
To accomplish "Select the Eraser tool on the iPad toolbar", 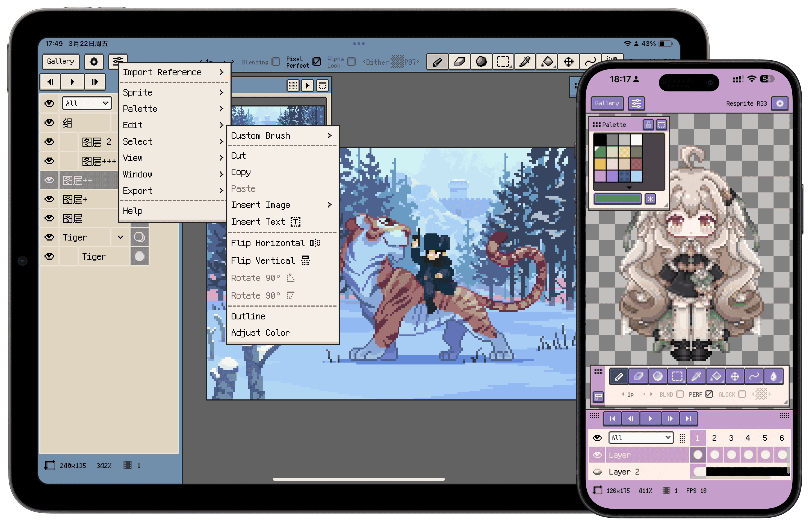I will 459,62.
